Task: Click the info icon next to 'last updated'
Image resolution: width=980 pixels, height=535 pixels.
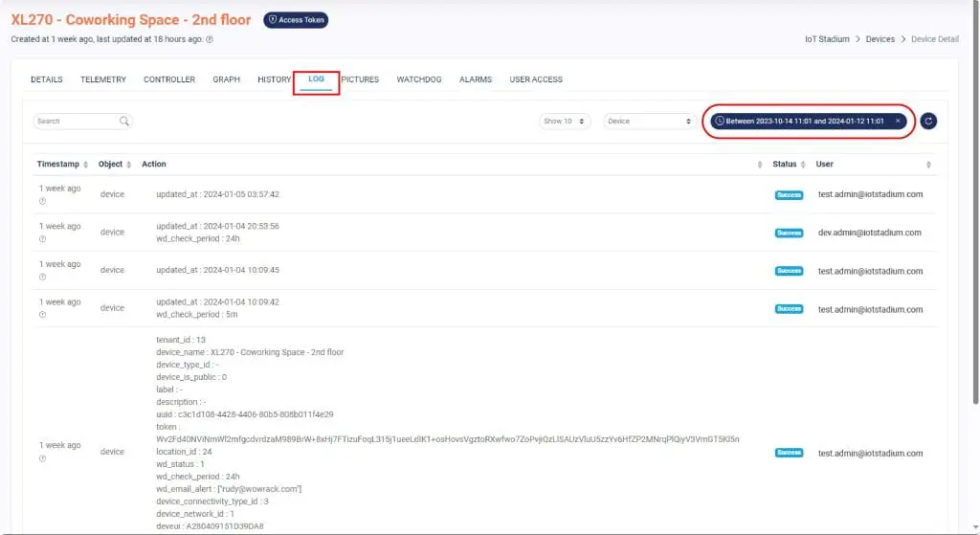Action: [x=210, y=39]
